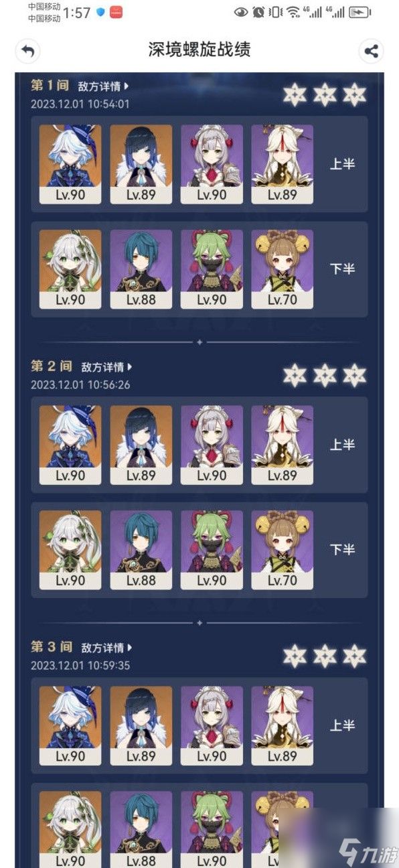Tap the 深境螺旋战绩 page title

pyautogui.click(x=199, y=50)
